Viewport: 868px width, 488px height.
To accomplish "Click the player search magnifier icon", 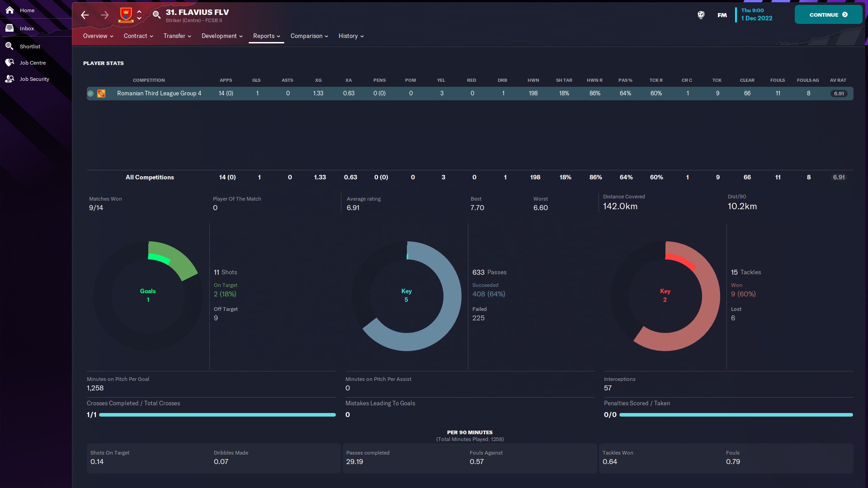I will (156, 15).
